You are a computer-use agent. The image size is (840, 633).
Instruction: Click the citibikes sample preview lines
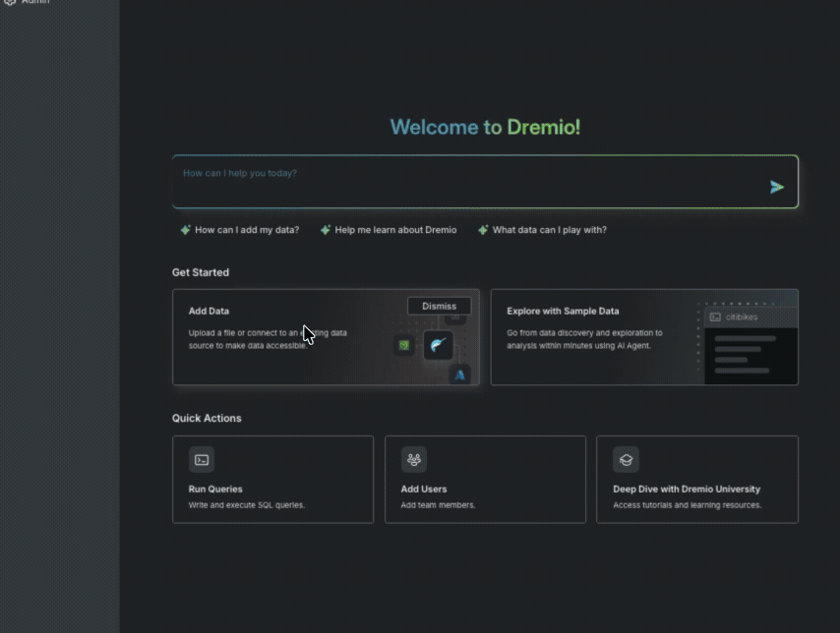[744, 354]
